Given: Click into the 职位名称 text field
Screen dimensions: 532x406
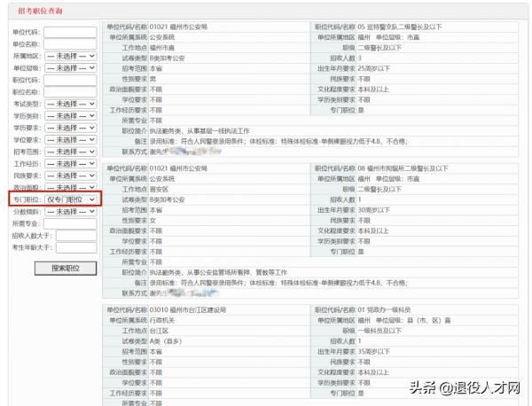Looking at the screenshot, I should click(x=70, y=91).
